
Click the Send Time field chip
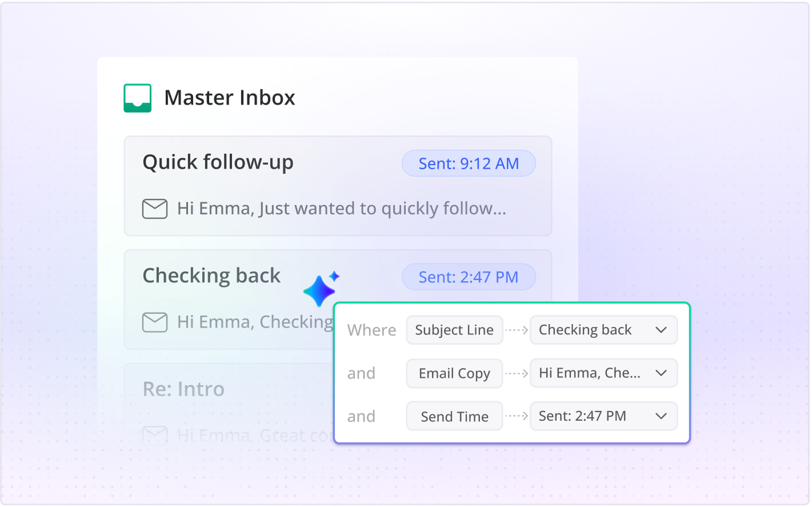pyautogui.click(x=454, y=416)
